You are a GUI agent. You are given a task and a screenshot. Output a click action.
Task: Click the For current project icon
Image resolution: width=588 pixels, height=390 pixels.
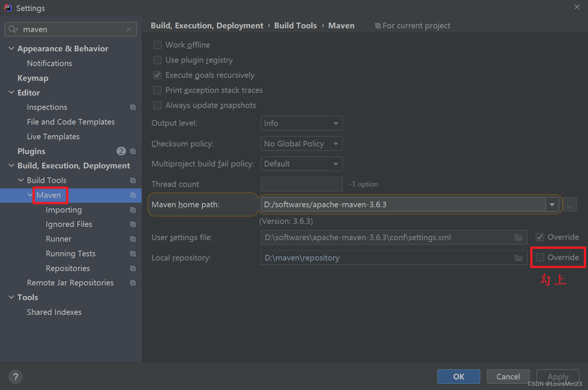[378, 26]
